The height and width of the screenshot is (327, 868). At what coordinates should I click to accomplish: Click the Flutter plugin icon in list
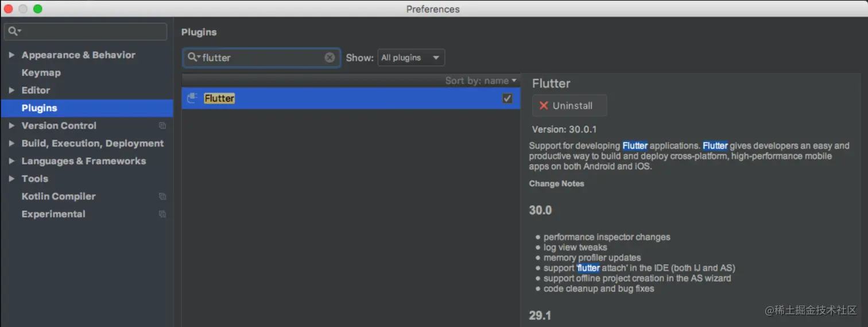pyautogui.click(x=192, y=98)
